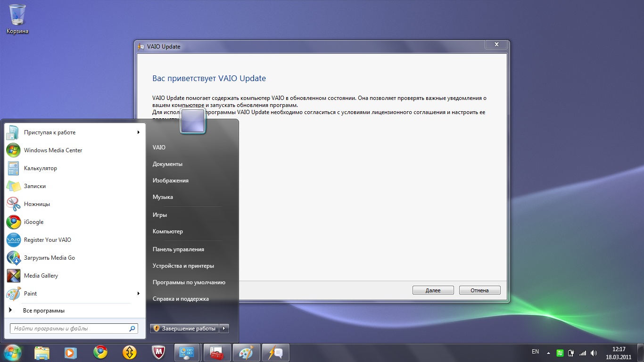
Task: Focus the Найти программы и файлы search field
Action: pyautogui.click(x=74, y=329)
